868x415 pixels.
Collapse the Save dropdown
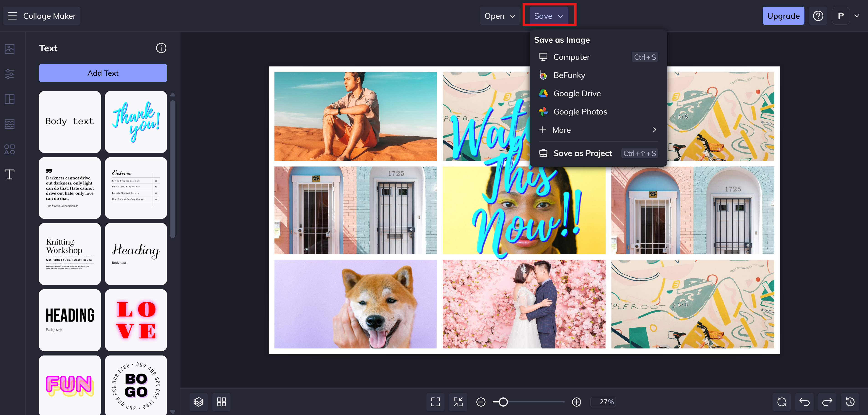click(x=549, y=16)
